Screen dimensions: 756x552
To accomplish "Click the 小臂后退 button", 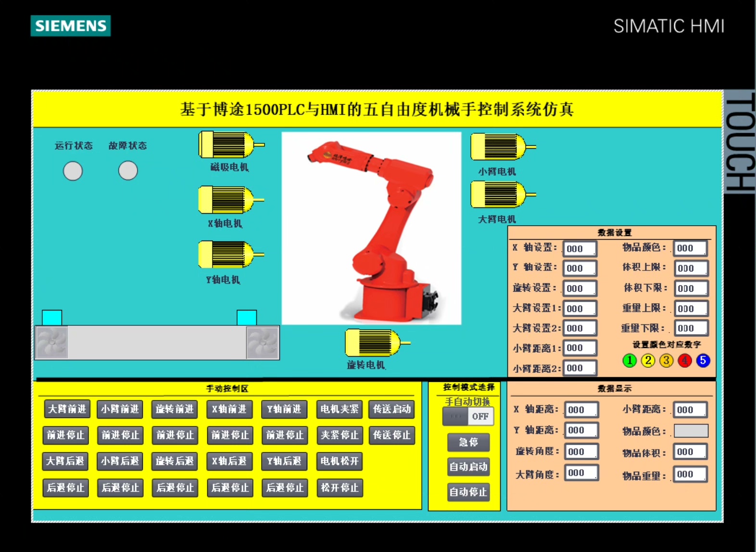I will pyautogui.click(x=120, y=461).
